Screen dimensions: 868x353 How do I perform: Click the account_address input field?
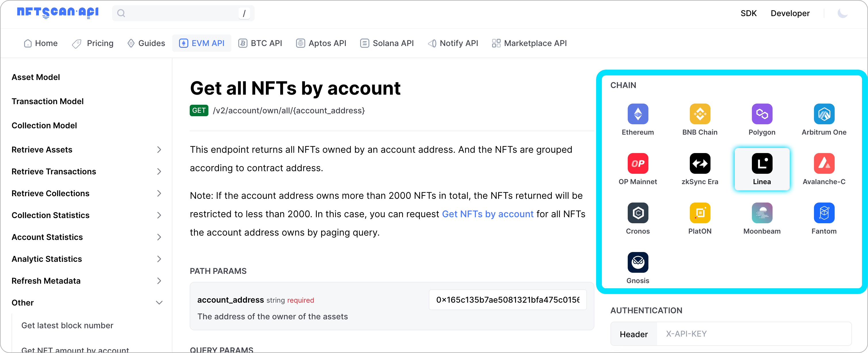507,300
